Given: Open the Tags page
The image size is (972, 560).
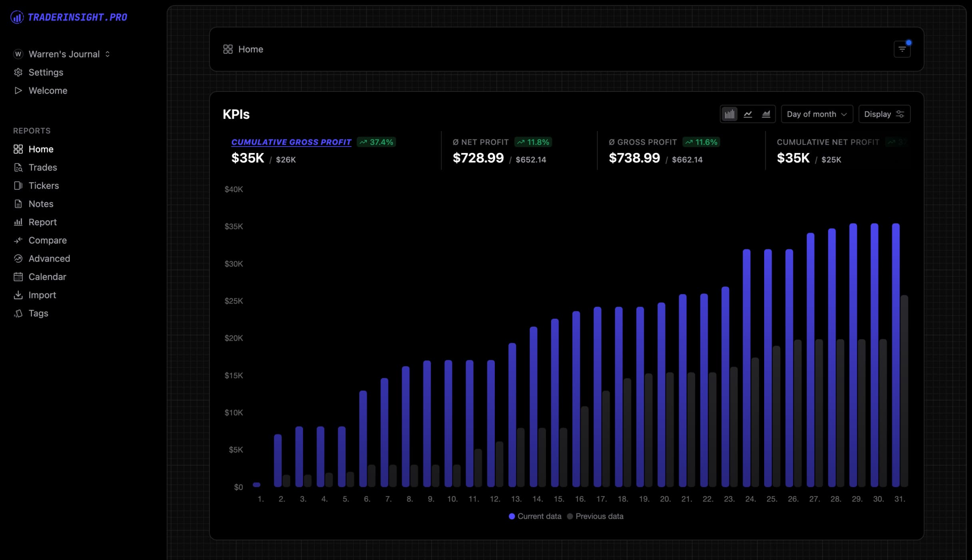Looking at the screenshot, I should [38, 314].
